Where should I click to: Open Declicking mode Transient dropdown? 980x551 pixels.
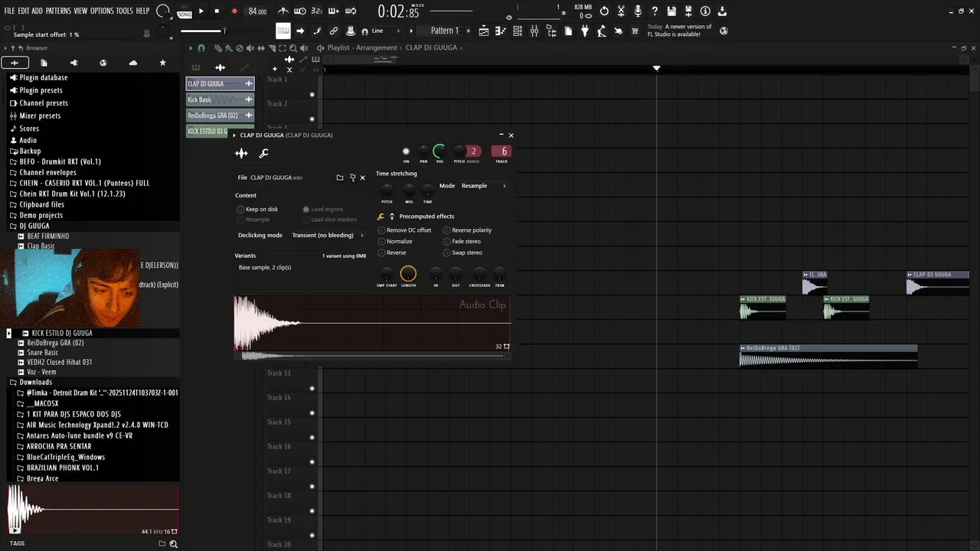pyautogui.click(x=328, y=235)
